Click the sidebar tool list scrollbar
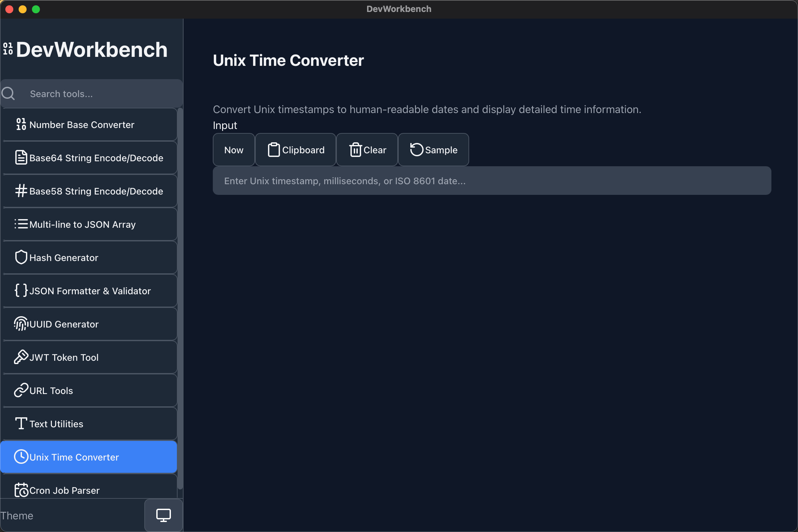Image resolution: width=798 pixels, height=532 pixels. click(x=180, y=299)
